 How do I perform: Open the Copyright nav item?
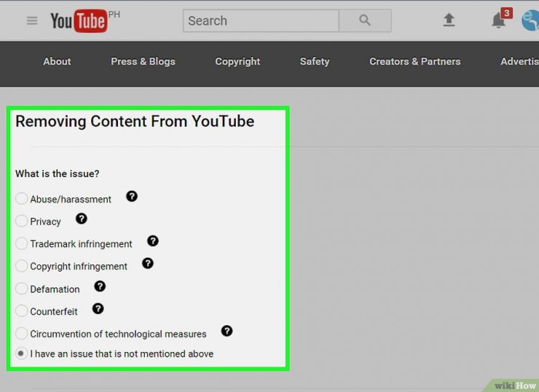(x=237, y=61)
